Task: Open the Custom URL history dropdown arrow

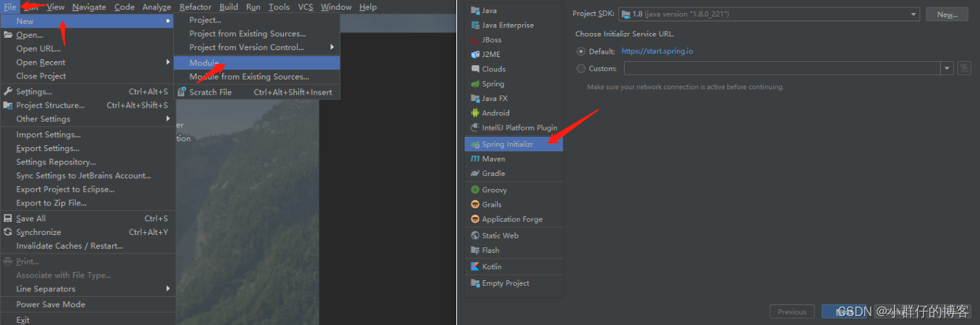Action: click(x=947, y=68)
